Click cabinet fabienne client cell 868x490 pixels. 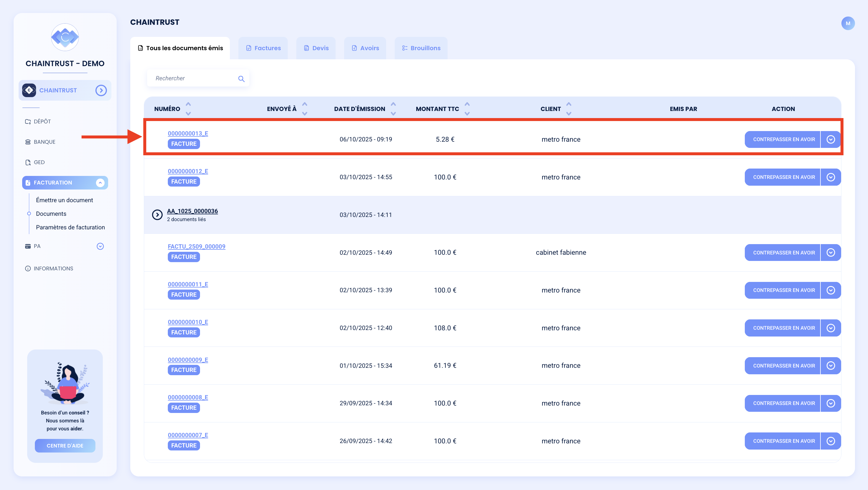[x=561, y=252]
